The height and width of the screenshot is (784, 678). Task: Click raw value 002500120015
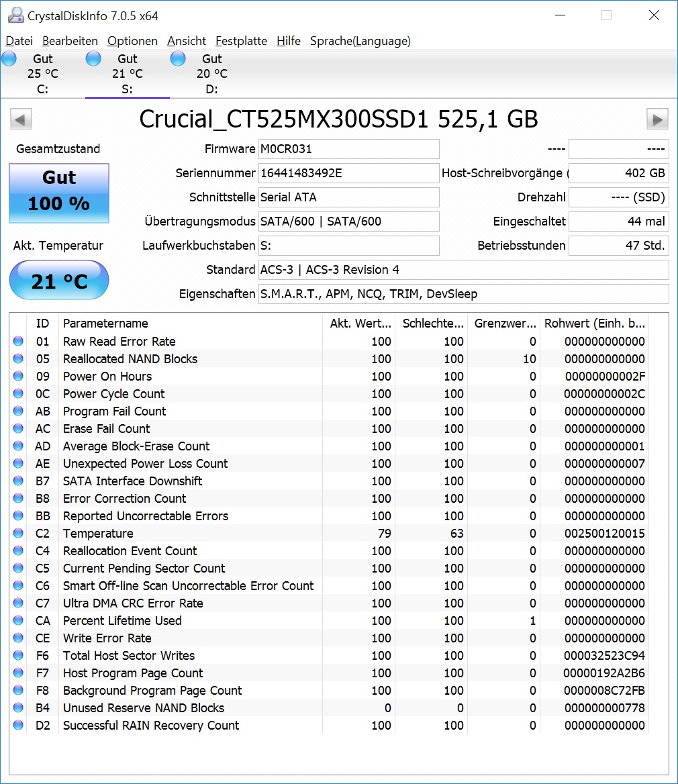pyautogui.click(x=605, y=534)
